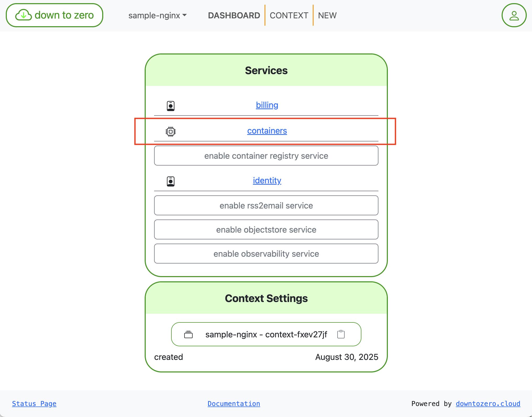532x417 pixels.
Task: Copy context ID with clipboard icon
Action: point(341,334)
